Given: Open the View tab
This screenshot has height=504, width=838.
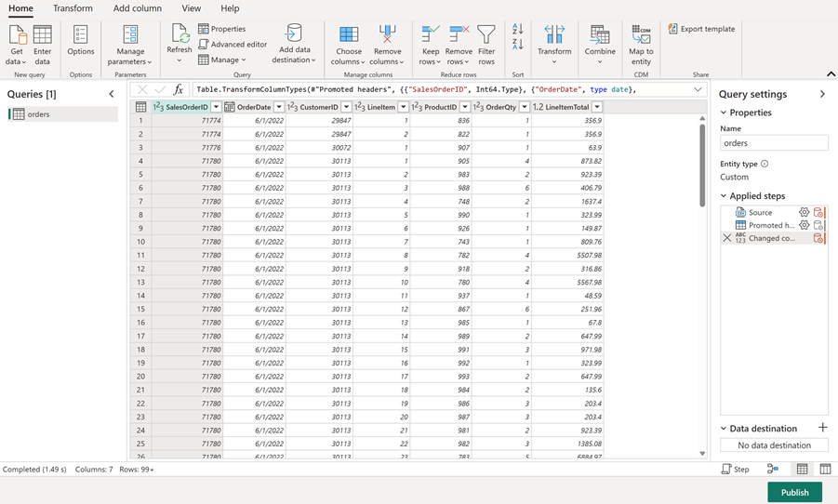Looking at the screenshot, I should click(192, 8).
